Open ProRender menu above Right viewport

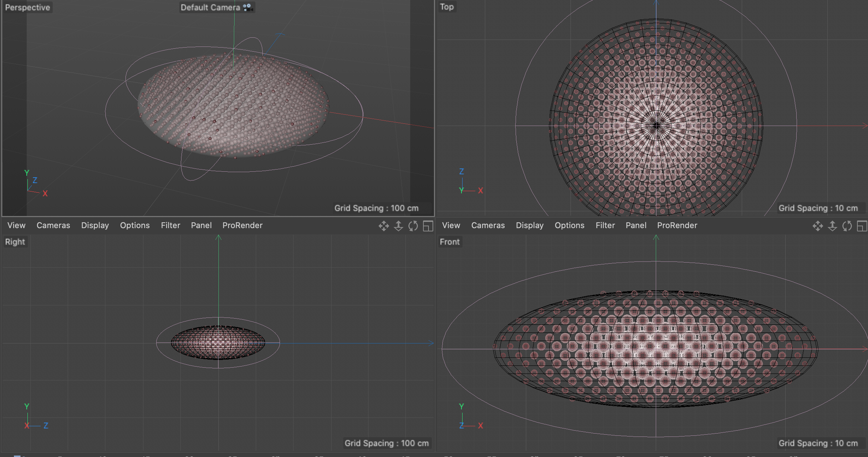[x=242, y=226]
